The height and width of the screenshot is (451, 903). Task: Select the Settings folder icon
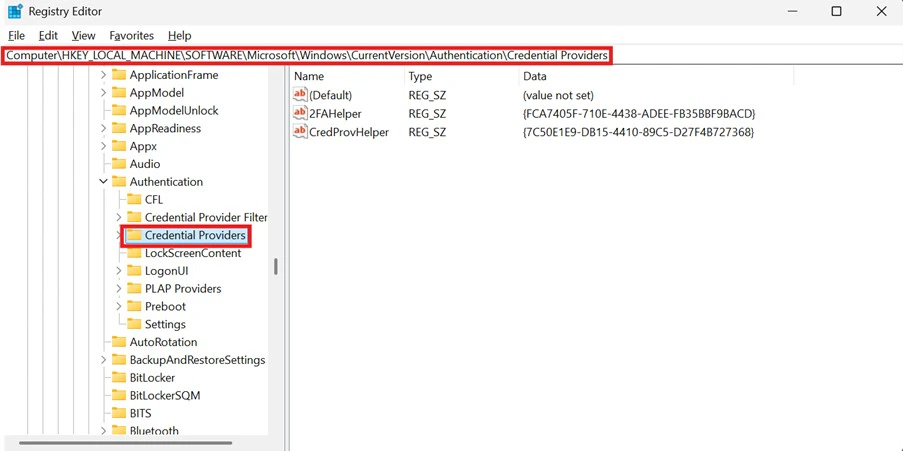pyautogui.click(x=134, y=325)
